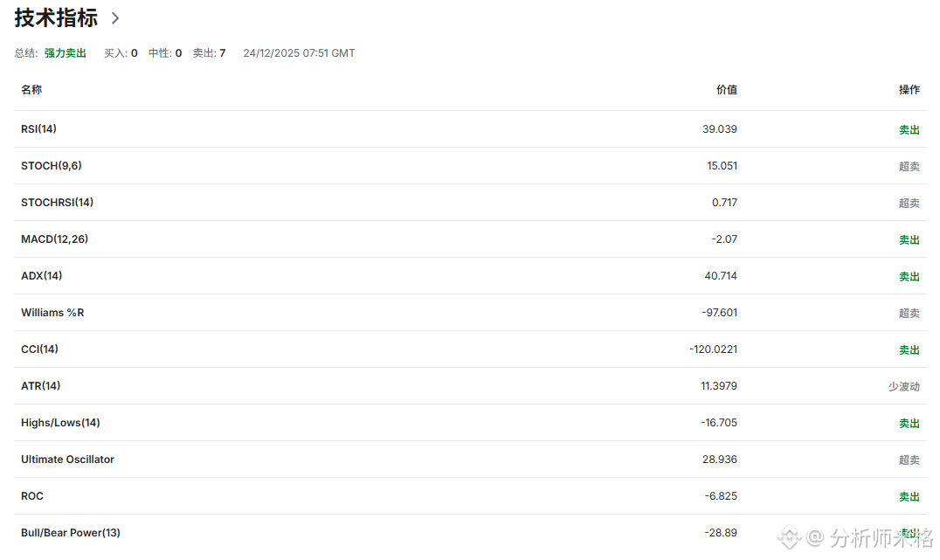Click the Highs/Lows(14) label
The image size is (940, 560).
60,423
